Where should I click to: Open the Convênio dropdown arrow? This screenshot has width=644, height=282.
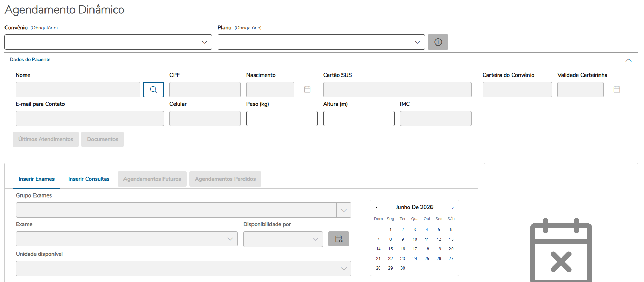point(205,42)
